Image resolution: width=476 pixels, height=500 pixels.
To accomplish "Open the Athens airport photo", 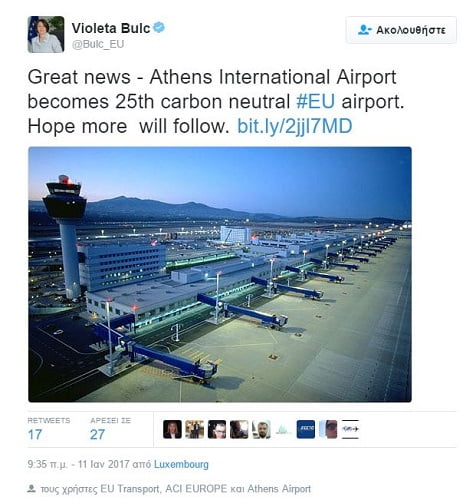I will (220, 274).
